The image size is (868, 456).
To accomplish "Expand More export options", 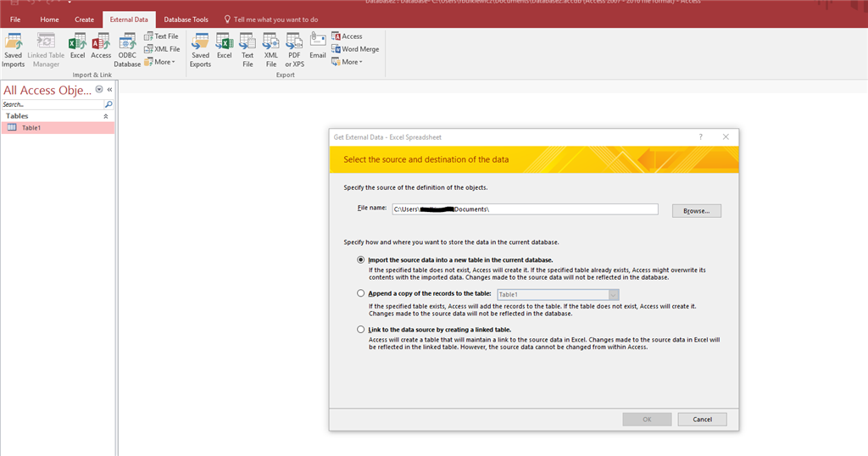I will pyautogui.click(x=347, y=62).
